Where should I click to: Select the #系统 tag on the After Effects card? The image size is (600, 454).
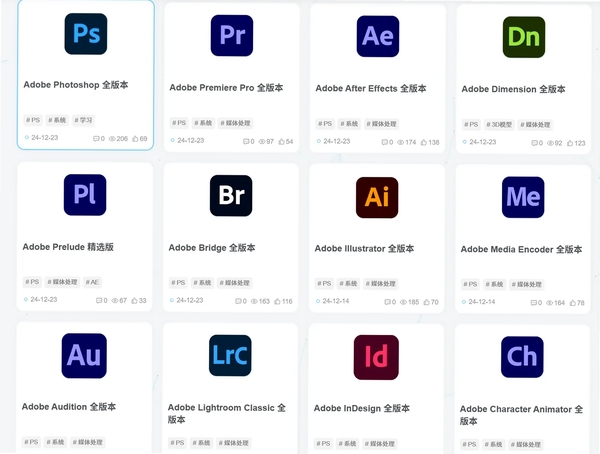coord(349,124)
